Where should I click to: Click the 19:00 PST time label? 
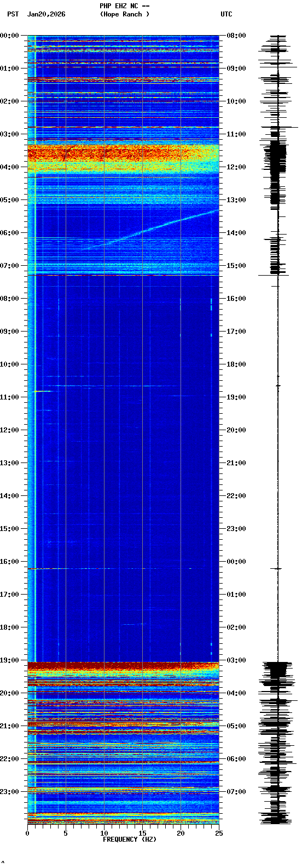pyautogui.click(x=9, y=660)
